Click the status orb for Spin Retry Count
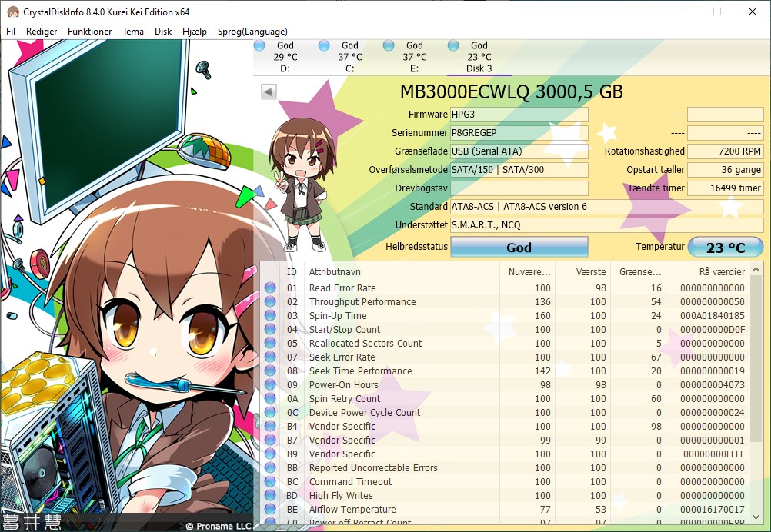The image size is (771, 532). coord(270,398)
